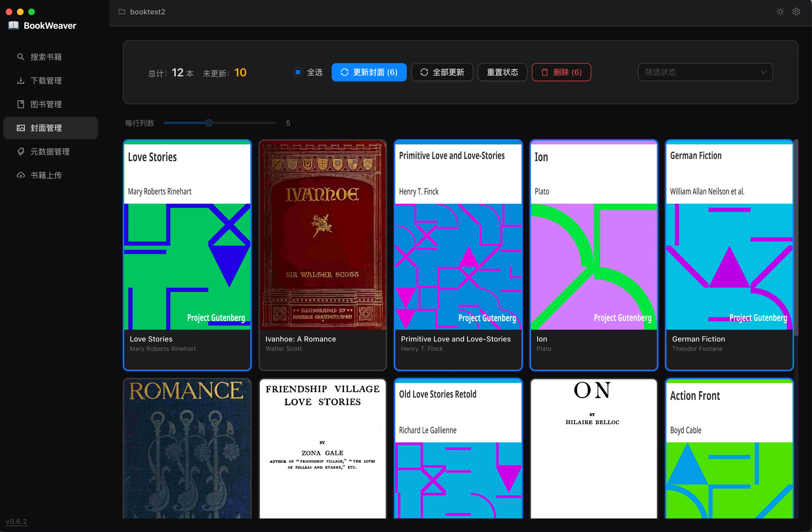Toggle the select all checkbox
The height and width of the screenshot is (532, 812).
pos(298,72)
